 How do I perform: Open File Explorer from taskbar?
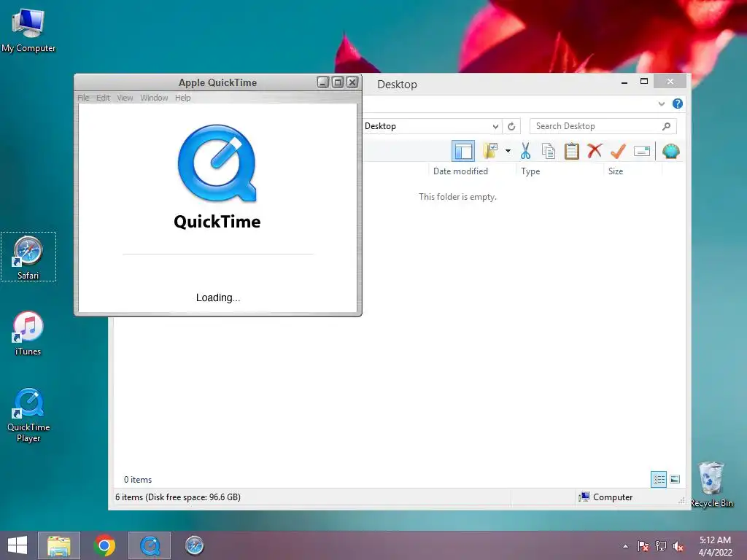tap(58, 545)
